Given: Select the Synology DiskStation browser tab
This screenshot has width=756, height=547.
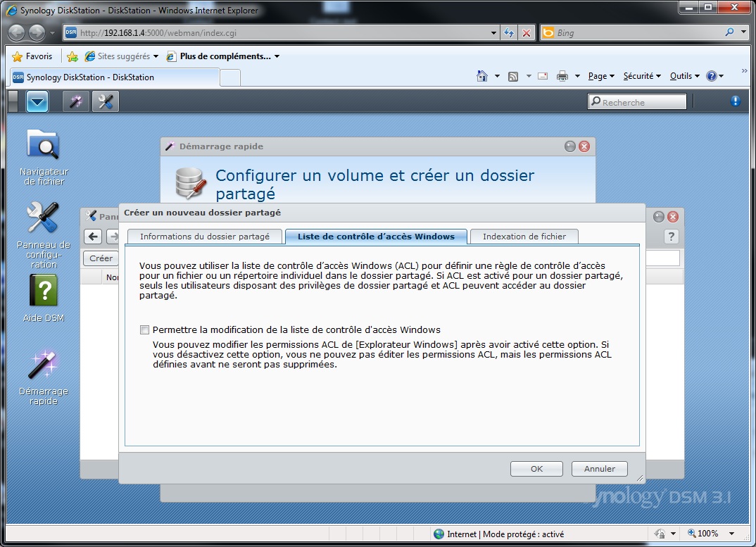Looking at the screenshot, I should [x=114, y=77].
